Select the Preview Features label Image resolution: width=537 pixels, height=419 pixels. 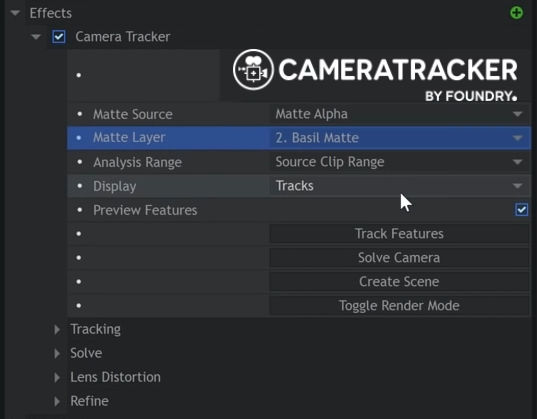point(145,210)
